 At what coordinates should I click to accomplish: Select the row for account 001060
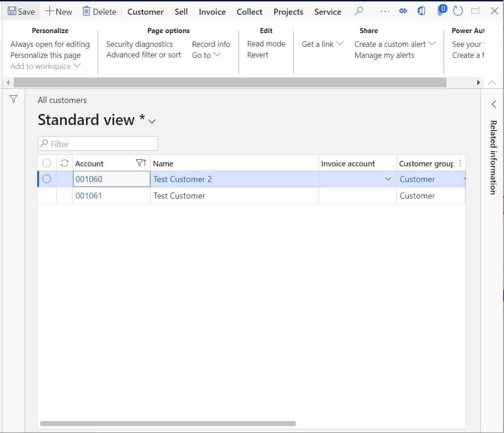tap(46, 179)
